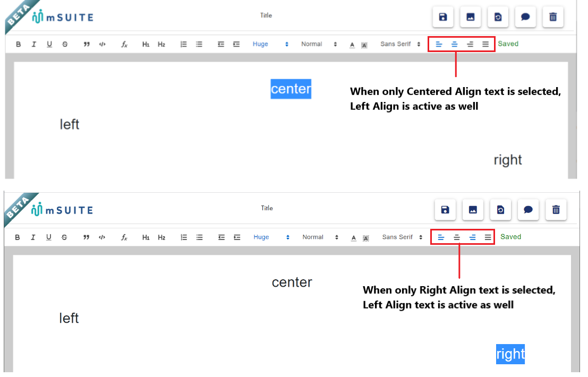This screenshot has width=588, height=377.
Task: Apply blockquote formatting via the quote icon
Action: click(x=87, y=44)
